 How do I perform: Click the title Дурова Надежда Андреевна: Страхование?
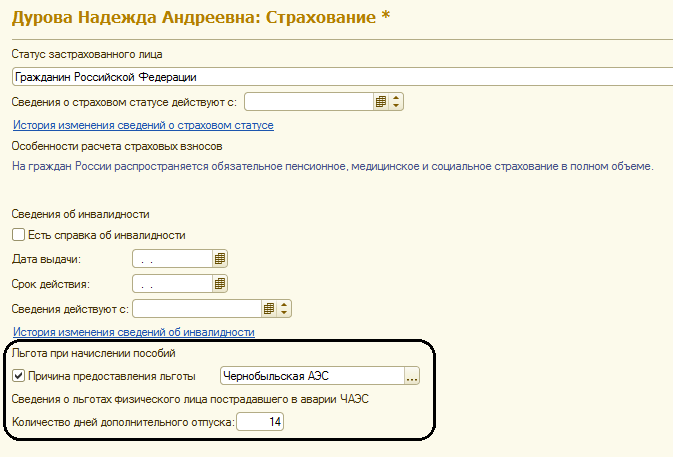[201, 18]
